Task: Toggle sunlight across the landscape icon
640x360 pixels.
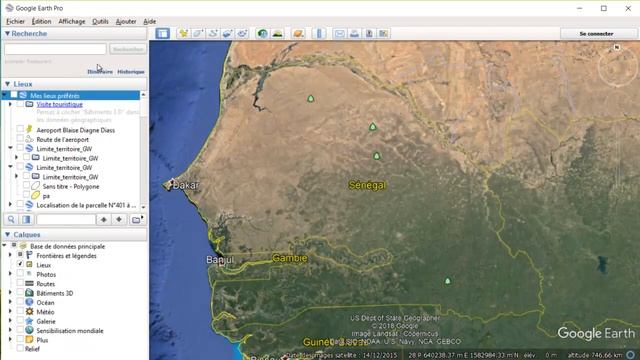Action: (277, 33)
